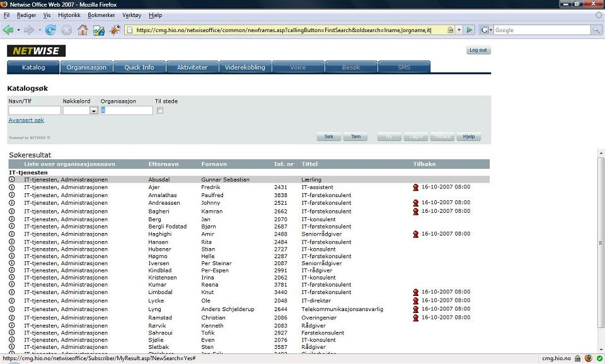Click the red absence icon for Haghighi Amir
This screenshot has height=364, width=605.
(x=415, y=234)
